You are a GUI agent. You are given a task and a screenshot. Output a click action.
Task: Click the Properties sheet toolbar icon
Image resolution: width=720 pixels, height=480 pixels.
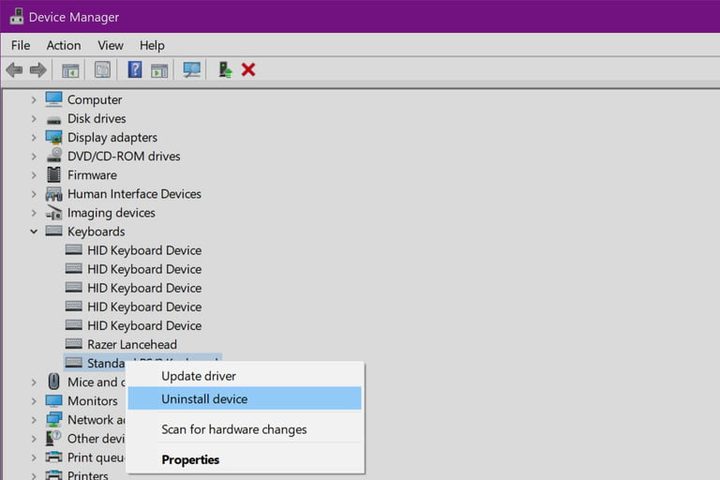point(102,70)
